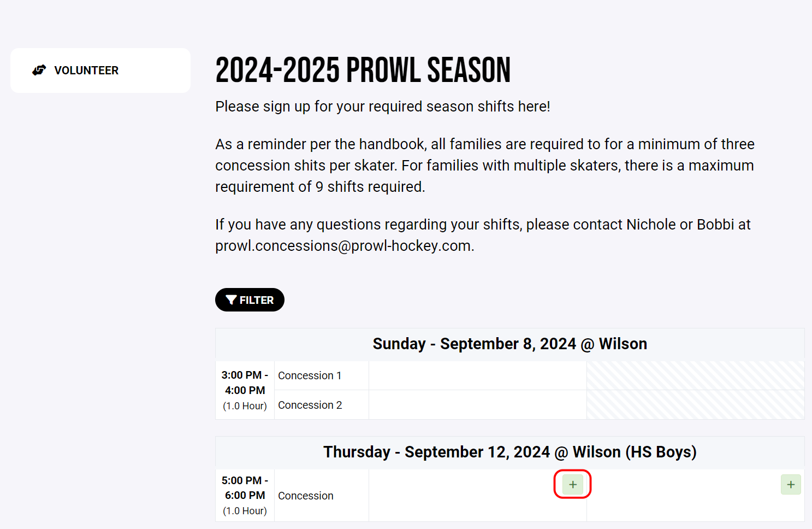Click the prowl.concessions@prowl-hockey.com email address
Screen dimensions: 812x529
click(344, 246)
